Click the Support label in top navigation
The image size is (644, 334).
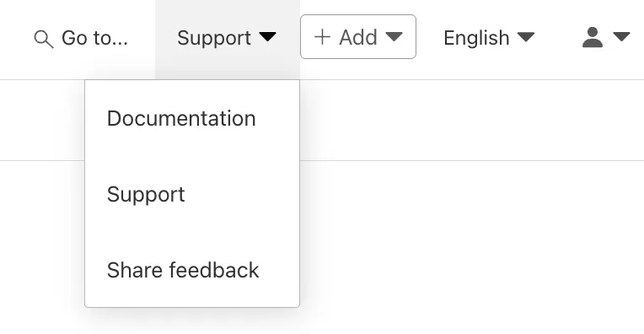214,38
